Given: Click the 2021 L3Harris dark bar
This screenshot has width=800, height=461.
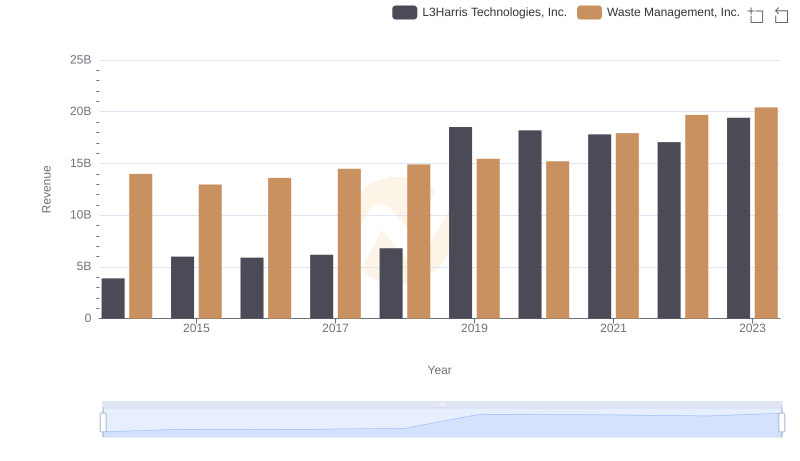Looking at the screenshot, I should tap(599, 226).
